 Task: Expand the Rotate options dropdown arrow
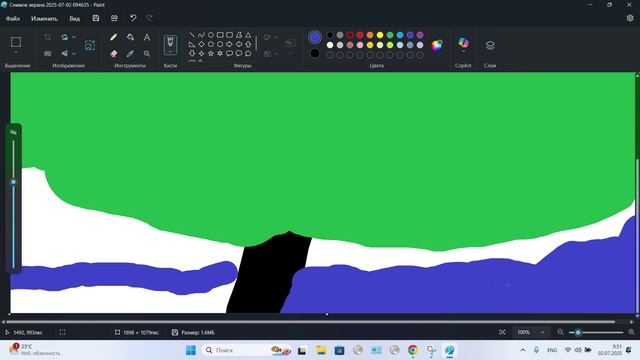click(74, 37)
